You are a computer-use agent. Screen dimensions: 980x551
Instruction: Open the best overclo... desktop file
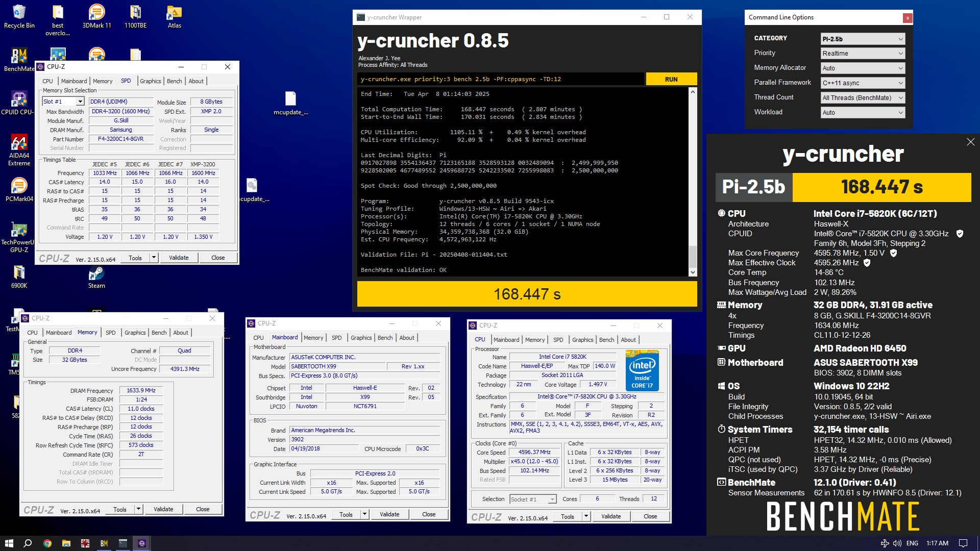point(58,21)
